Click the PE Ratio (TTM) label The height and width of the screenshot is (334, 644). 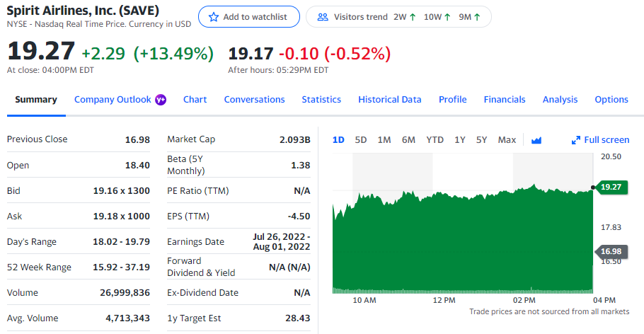coord(197,190)
